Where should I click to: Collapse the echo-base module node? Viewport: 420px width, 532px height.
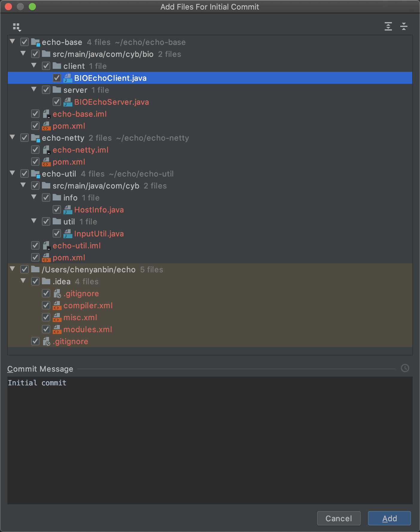coord(13,42)
